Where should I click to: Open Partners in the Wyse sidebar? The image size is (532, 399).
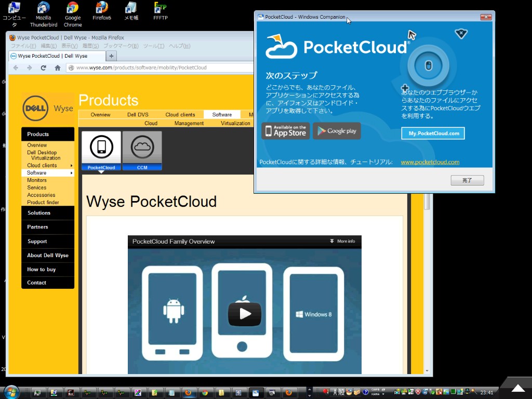coord(48,227)
